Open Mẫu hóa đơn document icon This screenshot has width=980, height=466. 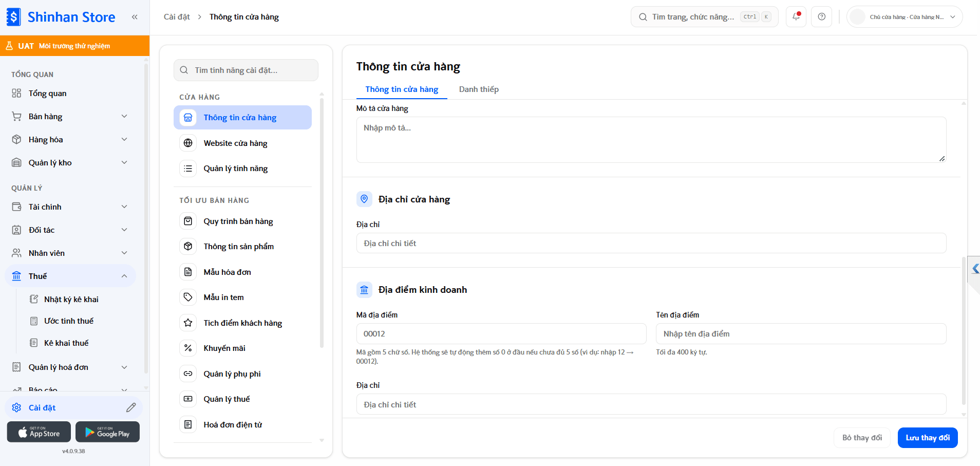pos(188,272)
